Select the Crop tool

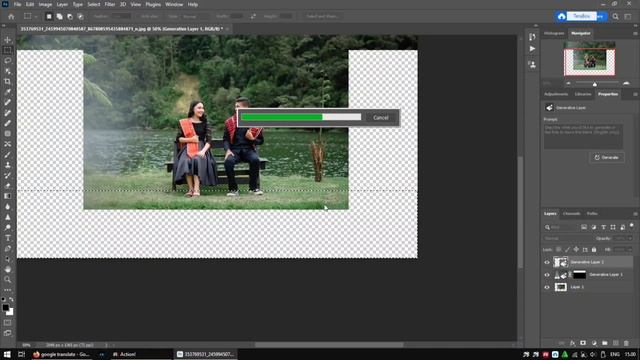tap(8, 82)
